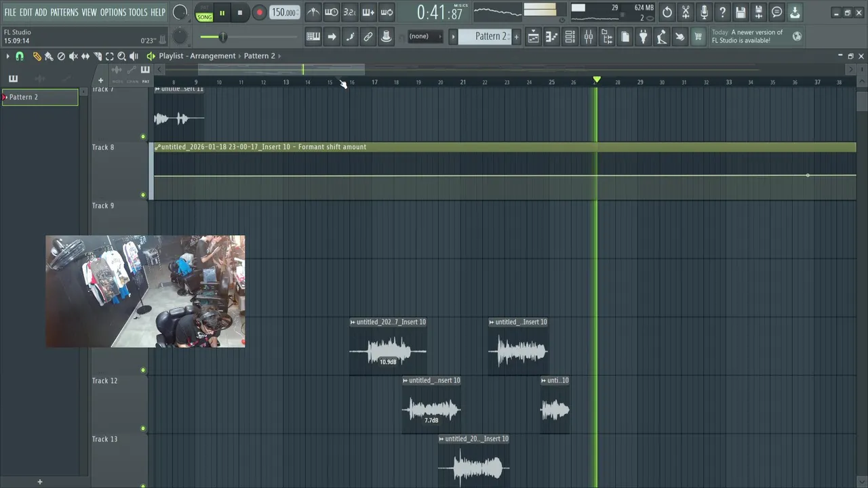Open the tempo tapper icon
The width and height of the screenshot is (868, 488).
tap(662, 37)
